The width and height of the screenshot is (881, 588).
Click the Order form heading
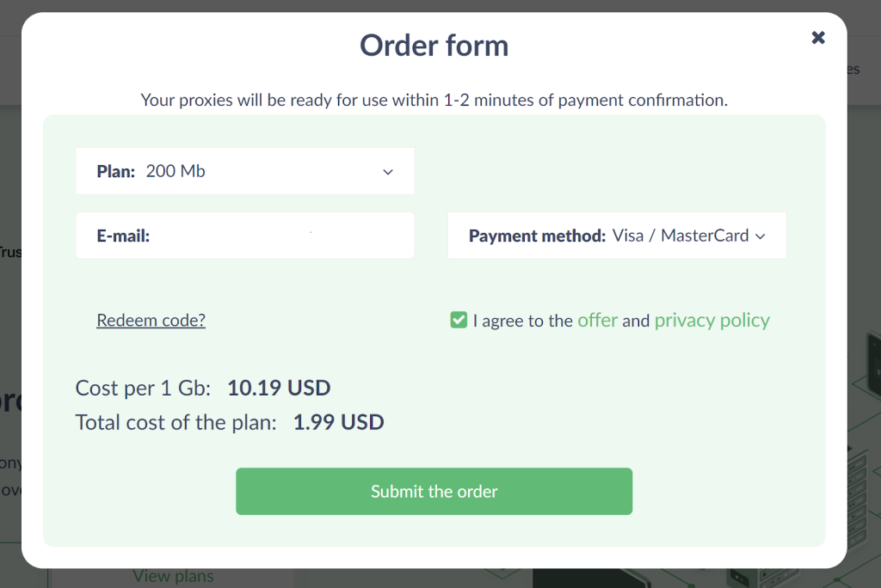434,46
